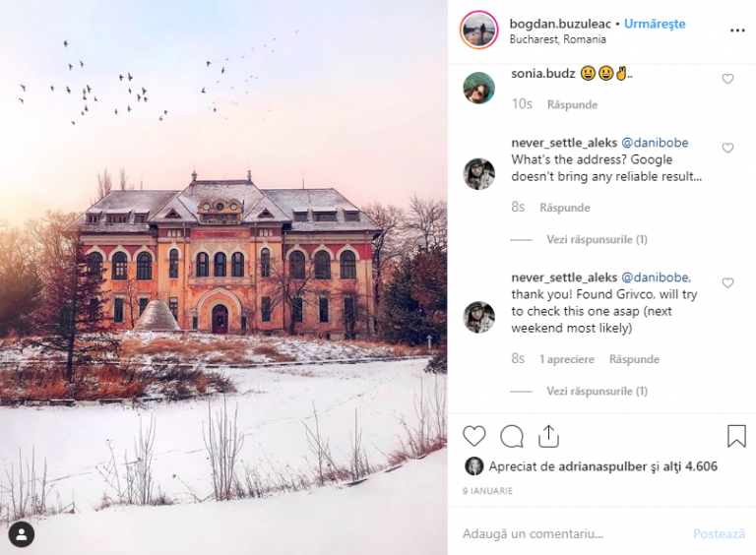Open the comment speech bubble icon
Image resolution: width=756 pixels, height=555 pixels.
click(x=512, y=437)
